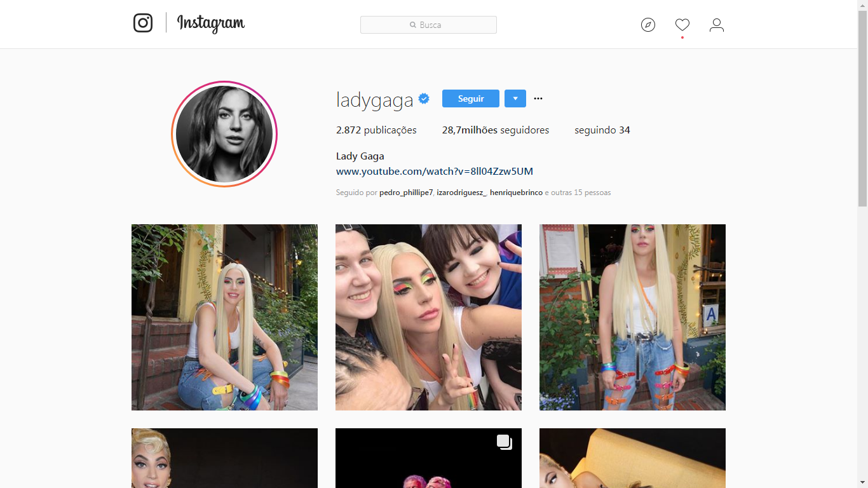Click the Busca search field
This screenshot has height=488, width=868.
click(428, 25)
